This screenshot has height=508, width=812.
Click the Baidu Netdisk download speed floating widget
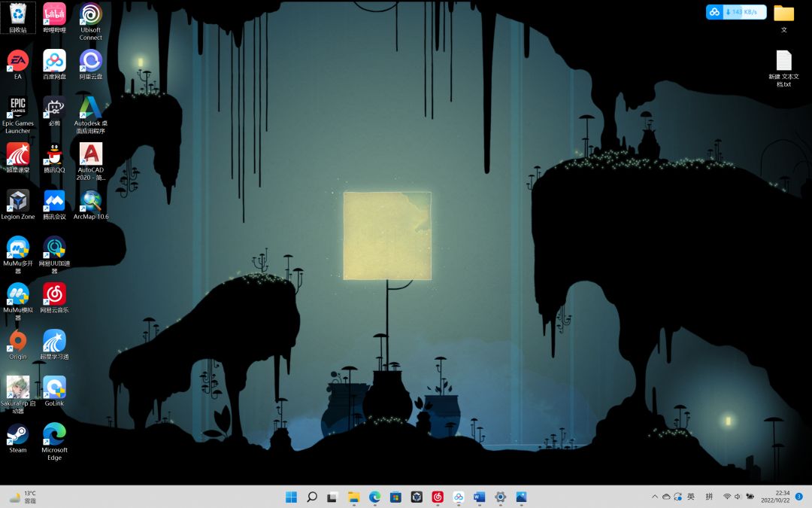[736, 12]
